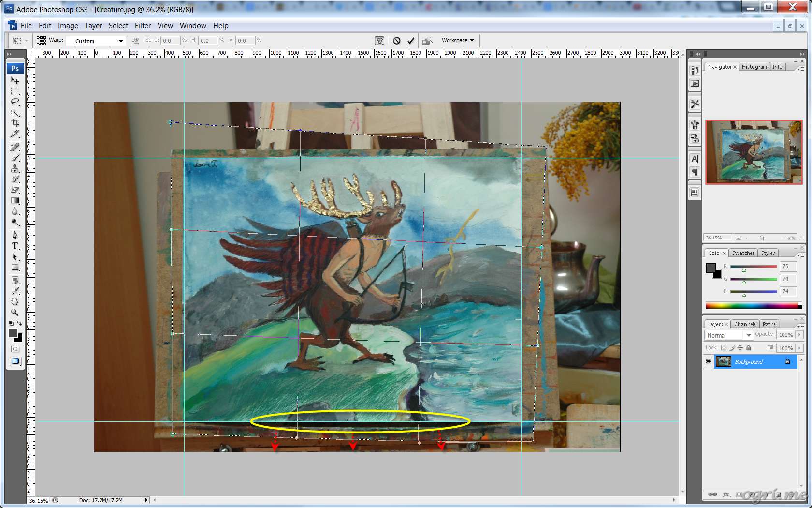Open the Swatches tab

coord(743,253)
